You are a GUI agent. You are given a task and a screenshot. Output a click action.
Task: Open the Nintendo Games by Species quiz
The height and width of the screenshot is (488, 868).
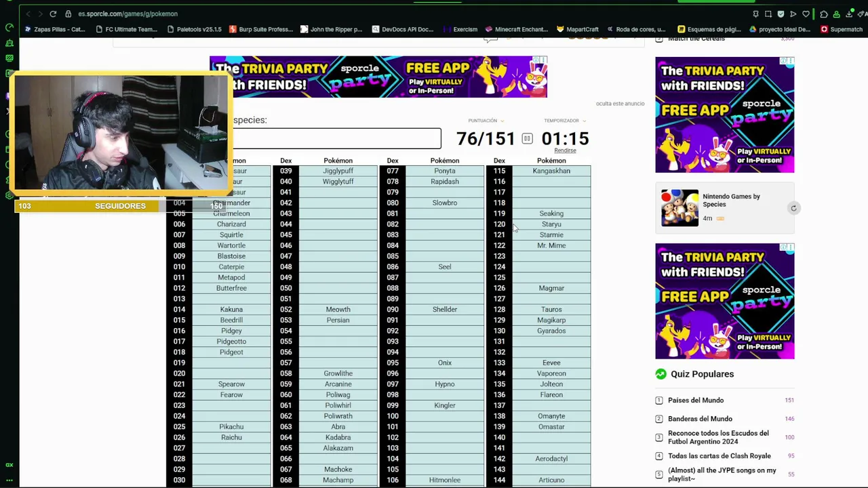[x=731, y=200]
